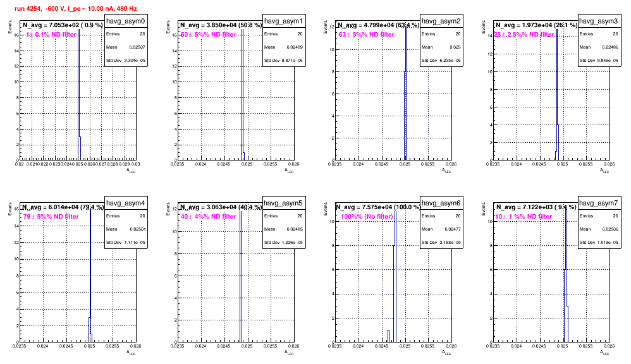Select the havg_asym2 stats box title
This screenshot has width=631, height=364.
(x=441, y=21)
